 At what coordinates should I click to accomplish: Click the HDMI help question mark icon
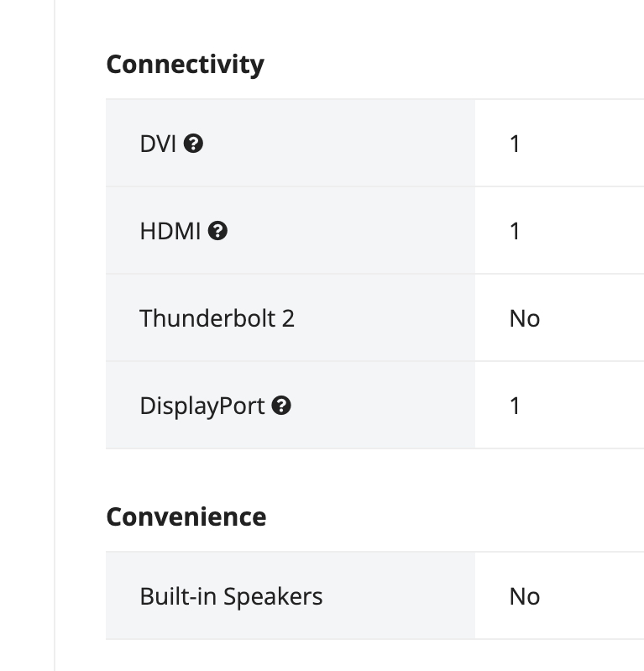pyautogui.click(x=217, y=231)
